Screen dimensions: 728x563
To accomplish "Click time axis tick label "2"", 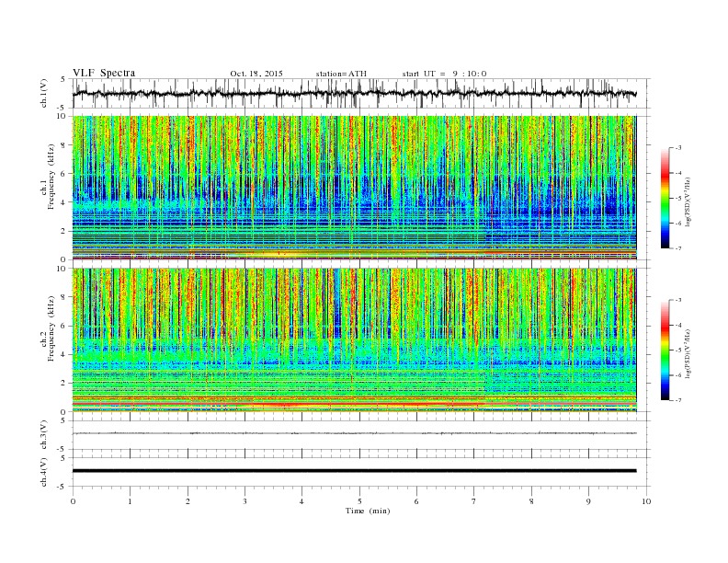I will tap(188, 501).
